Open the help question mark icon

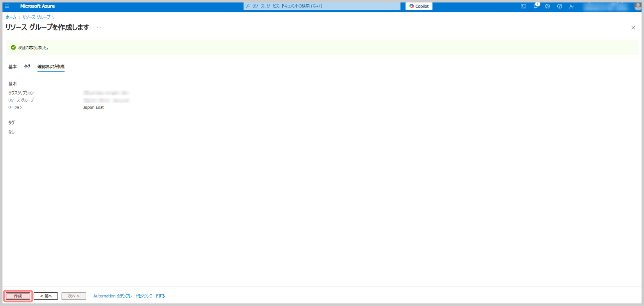[x=560, y=6]
